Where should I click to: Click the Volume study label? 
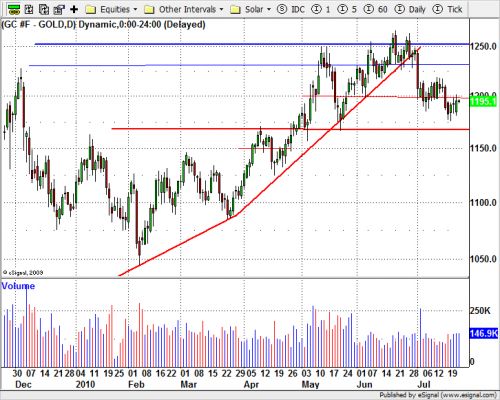[18, 286]
